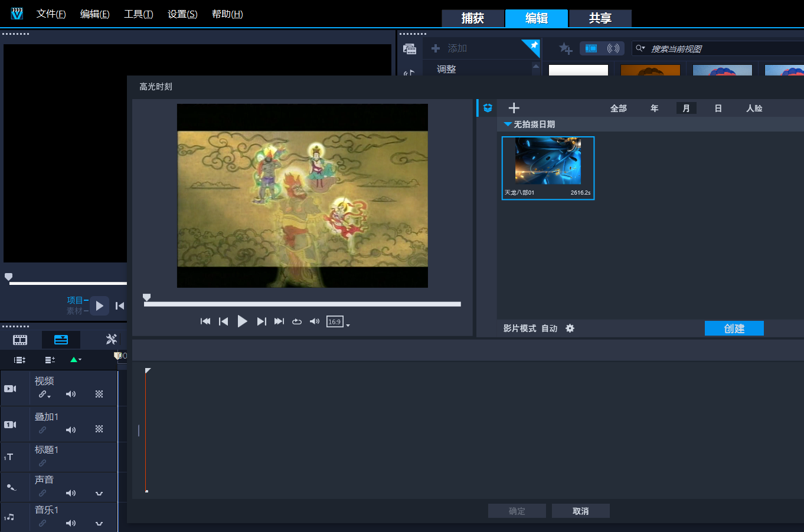Image resolution: width=804 pixels, height=532 pixels.
Task: Toggle video media filter in library
Action: (591, 48)
